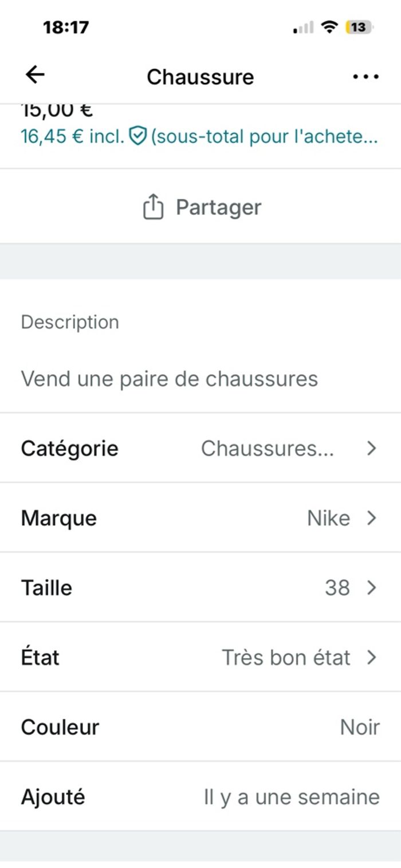Select the Nike brand value
The height and width of the screenshot is (868, 401).
pyautogui.click(x=328, y=518)
